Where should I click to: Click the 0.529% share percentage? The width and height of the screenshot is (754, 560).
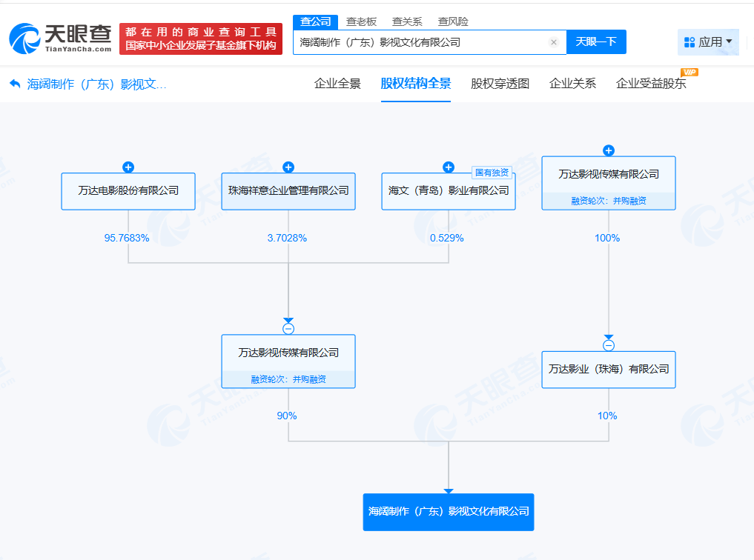pyautogui.click(x=447, y=239)
